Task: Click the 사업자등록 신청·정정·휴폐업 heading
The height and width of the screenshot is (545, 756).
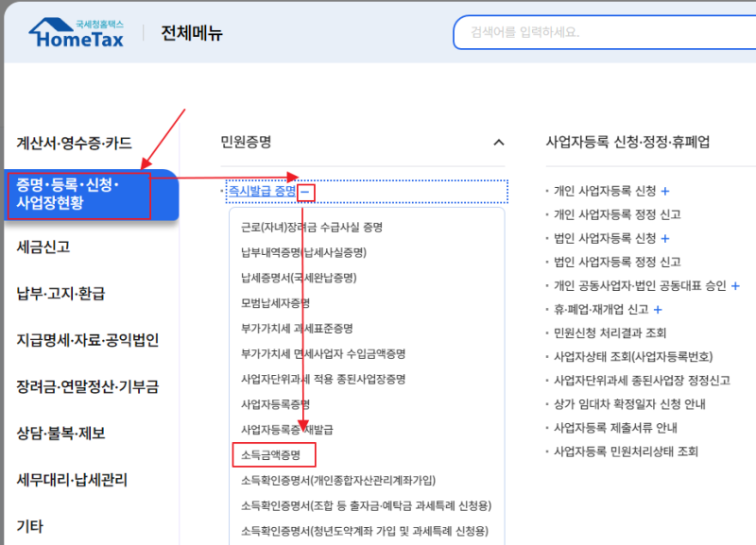Action: (x=627, y=142)
